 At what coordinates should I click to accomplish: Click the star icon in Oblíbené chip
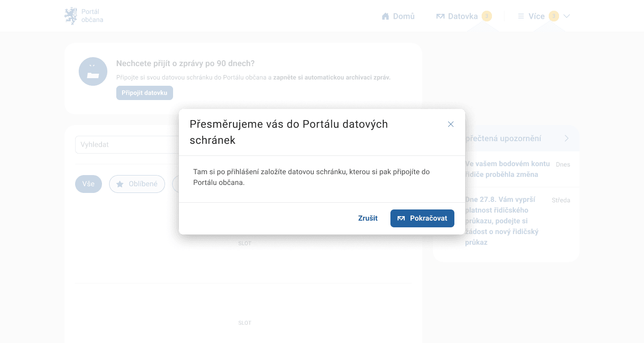pyautogui.click(x=120, y=184)
